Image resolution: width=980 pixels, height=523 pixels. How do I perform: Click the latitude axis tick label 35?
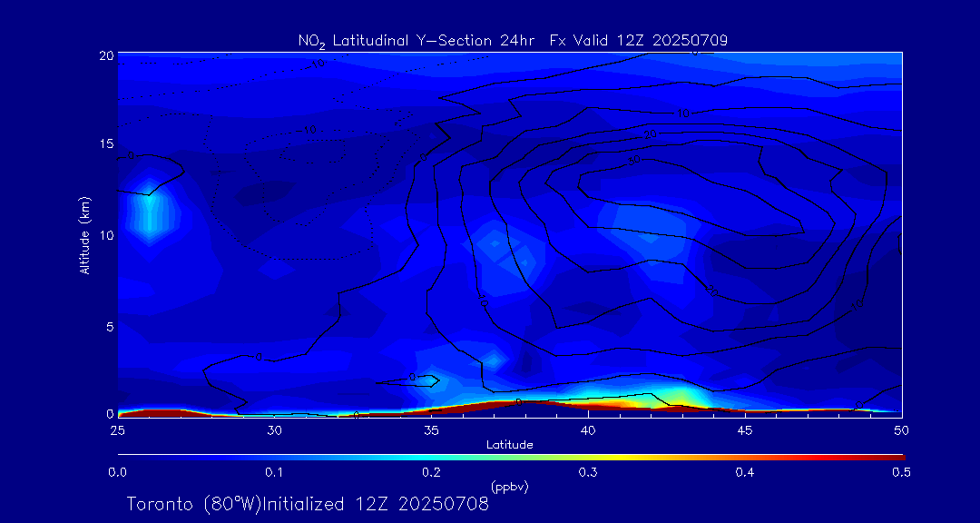tap(431, 430)
